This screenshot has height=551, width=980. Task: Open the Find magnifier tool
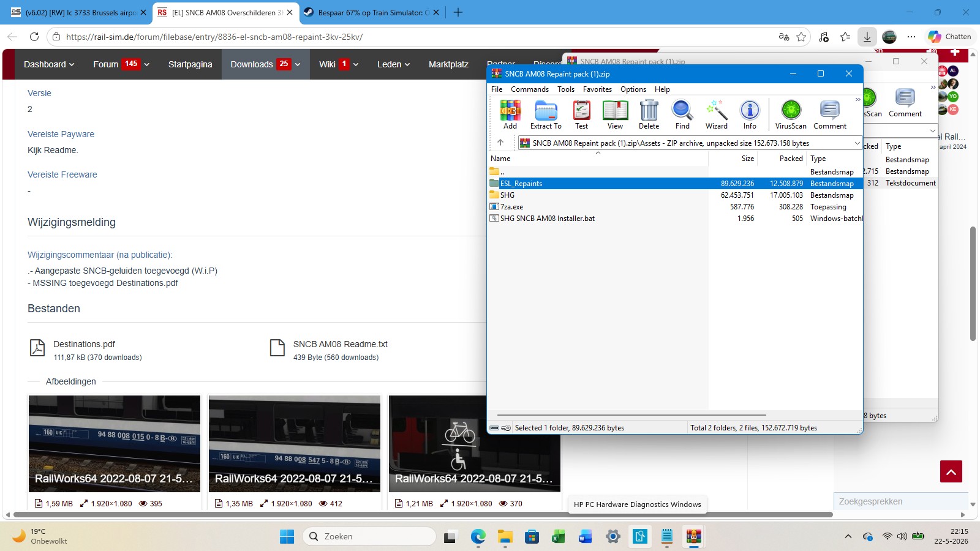click(682, 114)
